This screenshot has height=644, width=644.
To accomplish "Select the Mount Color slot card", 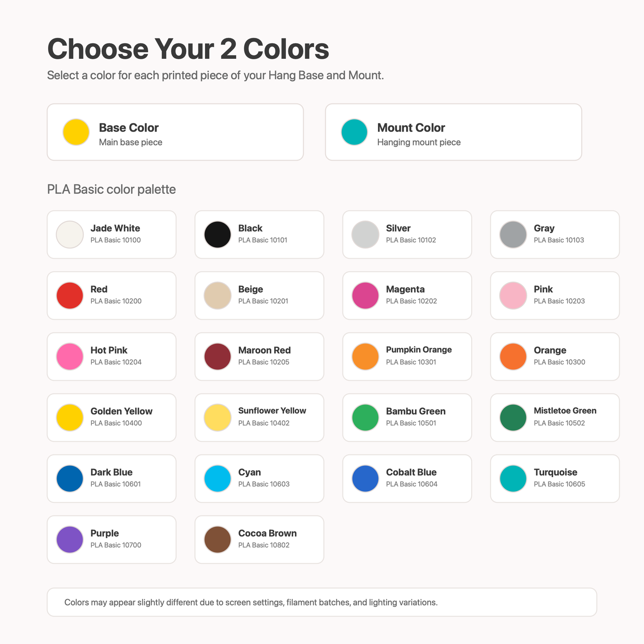I will click(453, 132).
